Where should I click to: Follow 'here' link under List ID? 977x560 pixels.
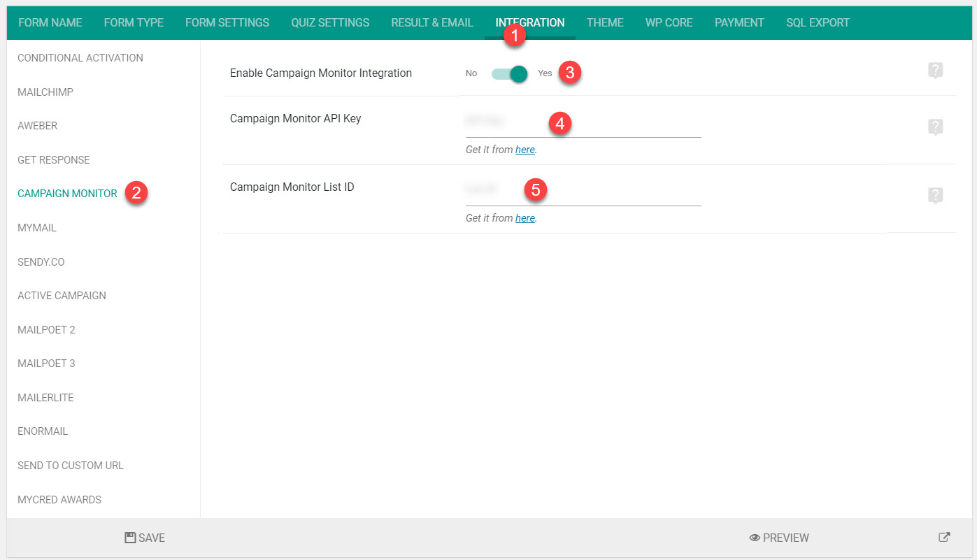525,218
